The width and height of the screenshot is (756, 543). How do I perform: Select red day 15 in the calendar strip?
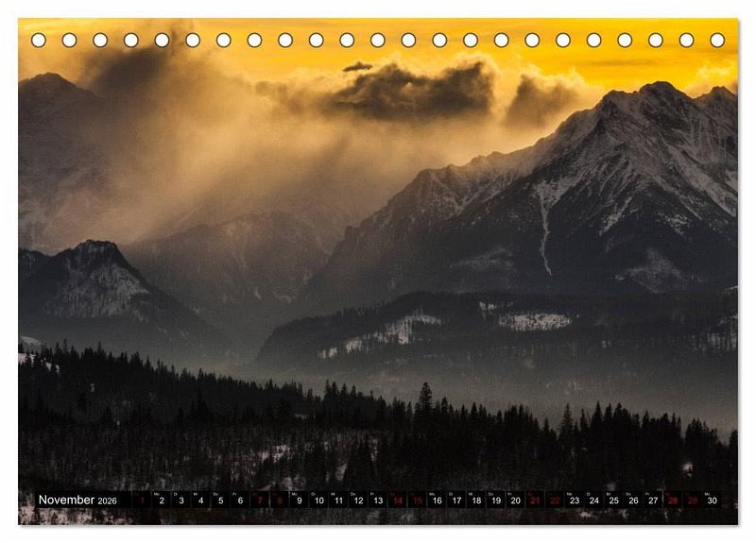point(418,500)
